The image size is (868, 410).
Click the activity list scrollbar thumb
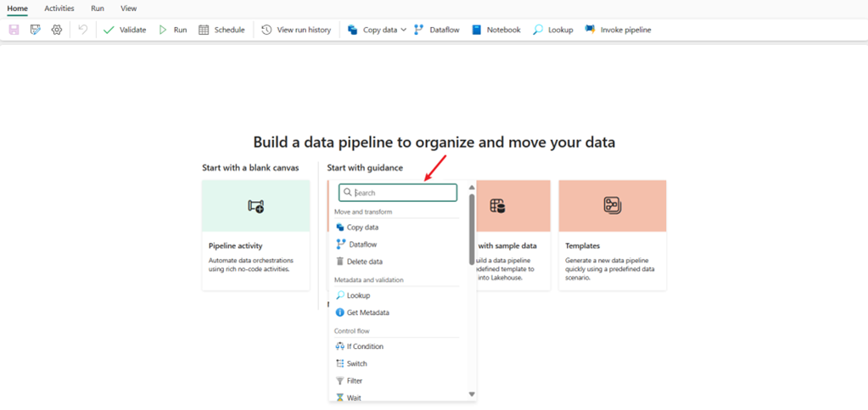point(472,229)
